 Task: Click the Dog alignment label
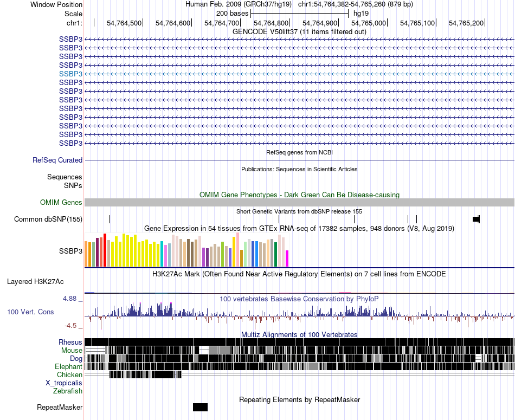pyautogui.click(x=76, y=359)
